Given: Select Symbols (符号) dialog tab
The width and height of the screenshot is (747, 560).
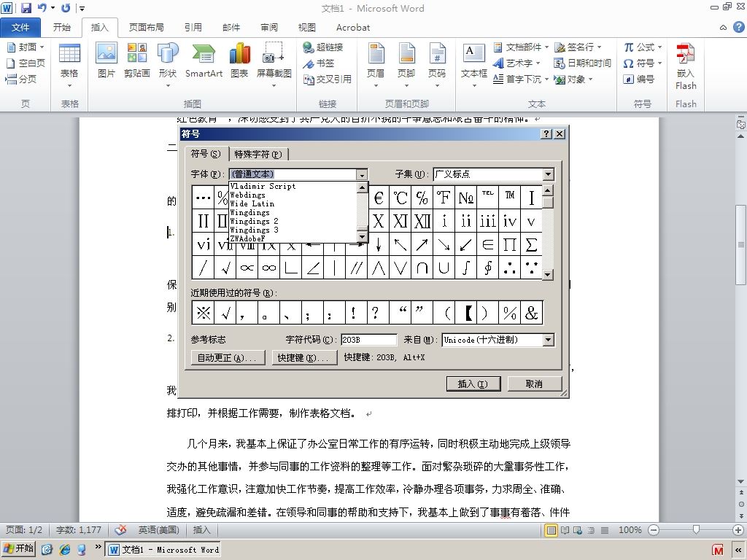Looking at the screenshot, I should pos(206,154).
